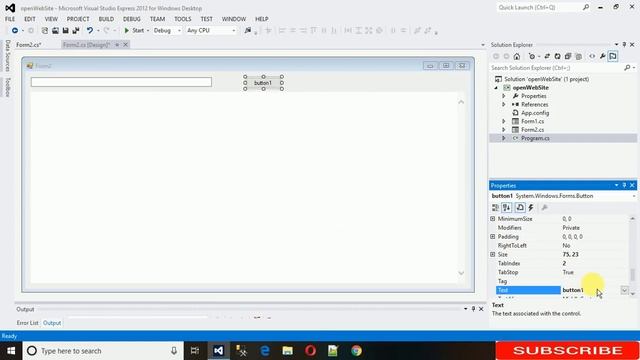
Task: Click the Save All toolbar icon
Action: click(76, 31)
